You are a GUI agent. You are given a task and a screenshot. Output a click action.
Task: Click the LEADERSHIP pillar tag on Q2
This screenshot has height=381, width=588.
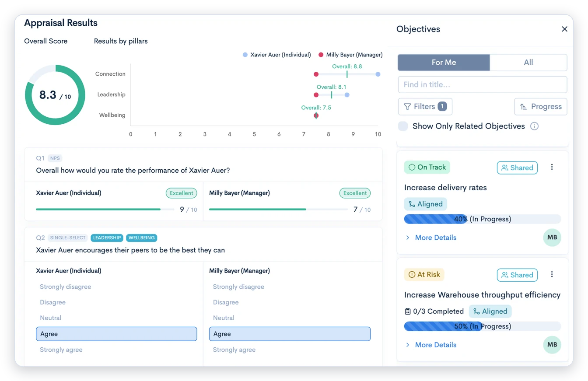[107, 238]
